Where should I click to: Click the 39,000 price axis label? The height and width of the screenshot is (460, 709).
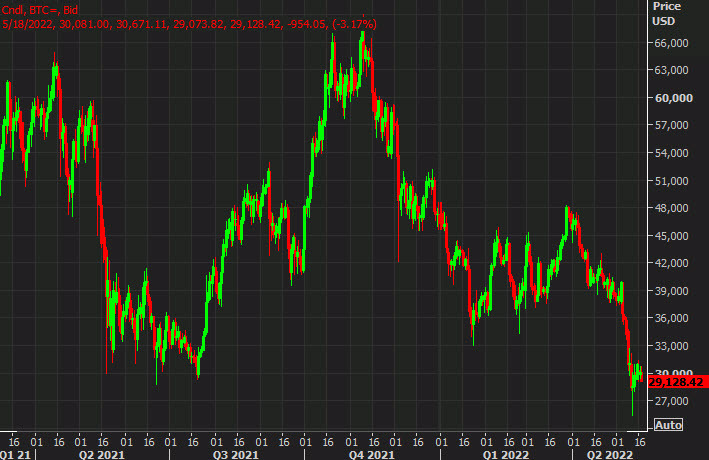pos(672,290)
